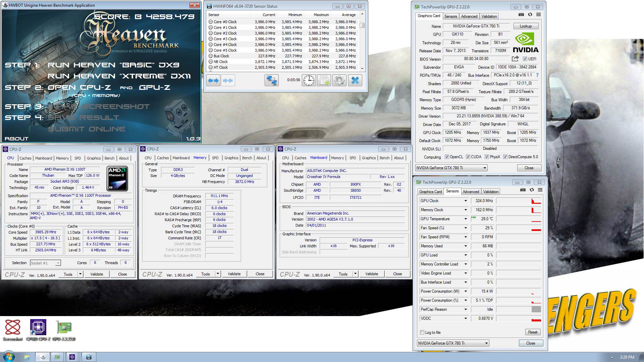Image resolution: width=644 pixels, height=362 pixels.
Task: Click Run Heaven "Basic" DX9
Action: coord(113,65)
